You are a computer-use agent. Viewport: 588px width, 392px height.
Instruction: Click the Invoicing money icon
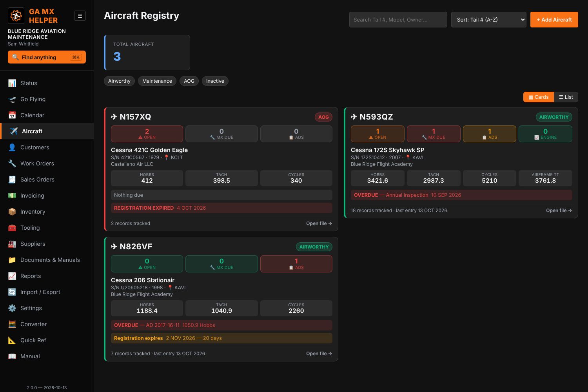(12, 196)
